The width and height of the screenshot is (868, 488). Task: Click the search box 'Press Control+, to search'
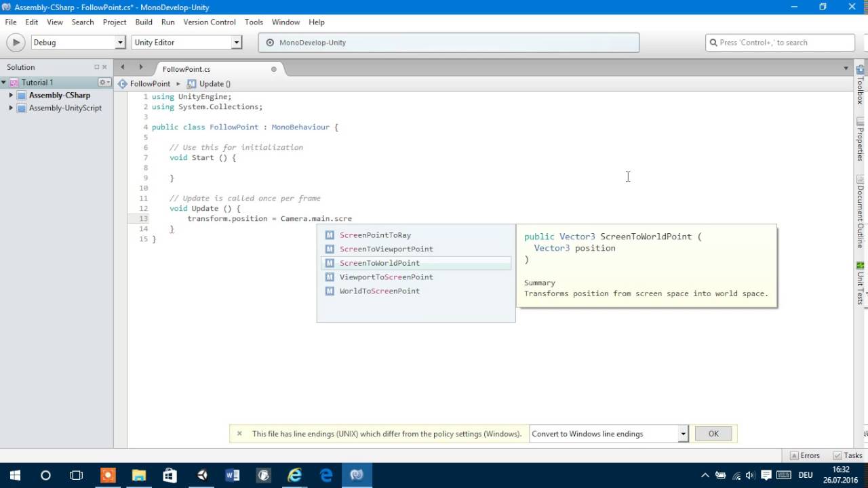780,42
